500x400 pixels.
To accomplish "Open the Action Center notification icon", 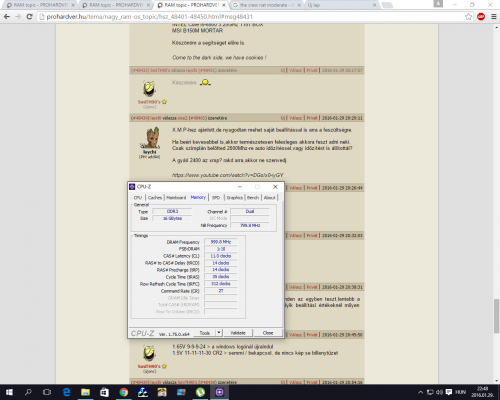I will [x=449, y=392].
